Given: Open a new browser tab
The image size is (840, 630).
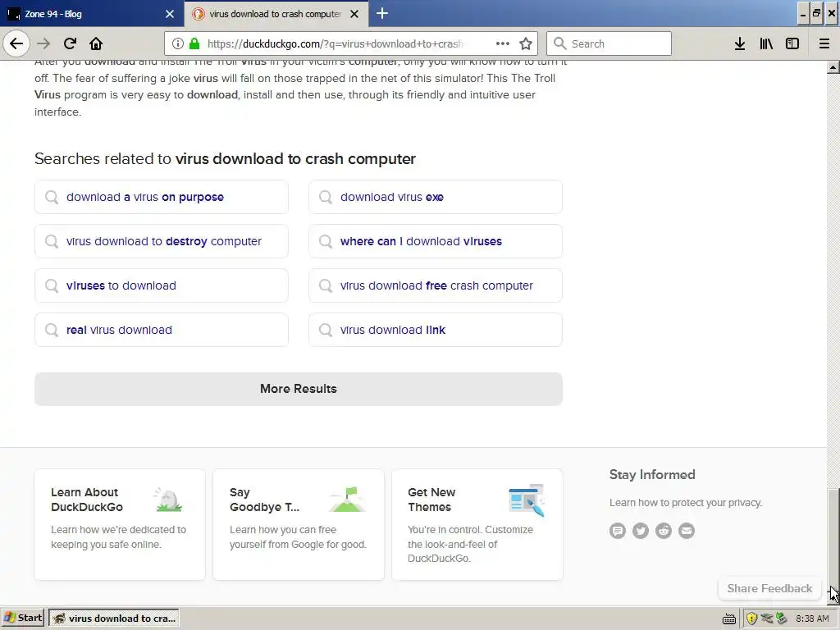Looking at the screenshot, I should [x=382, y=13].
